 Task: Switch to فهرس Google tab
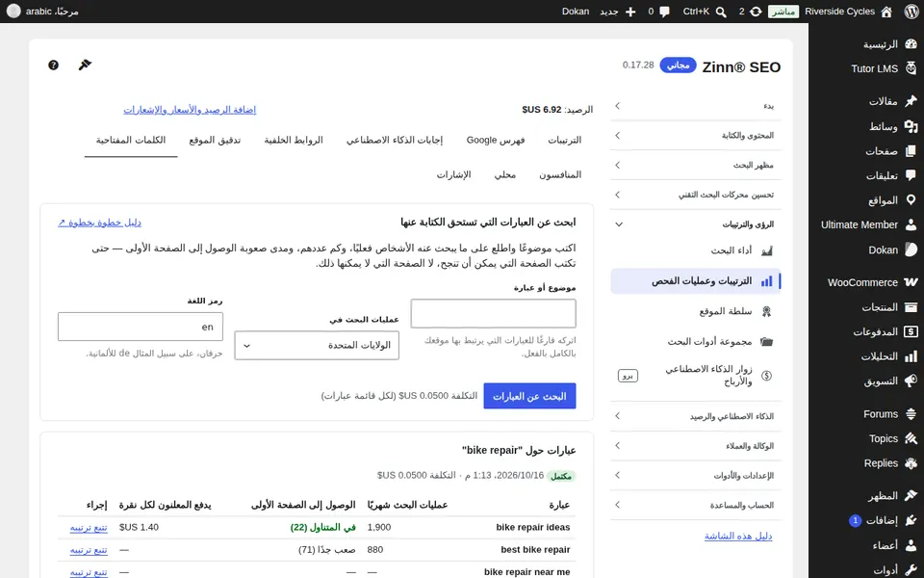point(496,141)
